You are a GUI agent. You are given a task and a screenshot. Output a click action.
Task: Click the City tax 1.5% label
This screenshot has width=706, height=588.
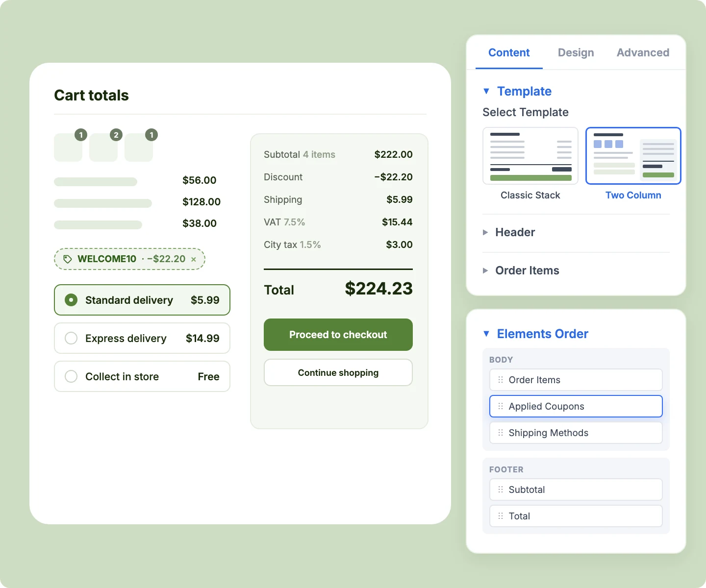coord(292,245)
